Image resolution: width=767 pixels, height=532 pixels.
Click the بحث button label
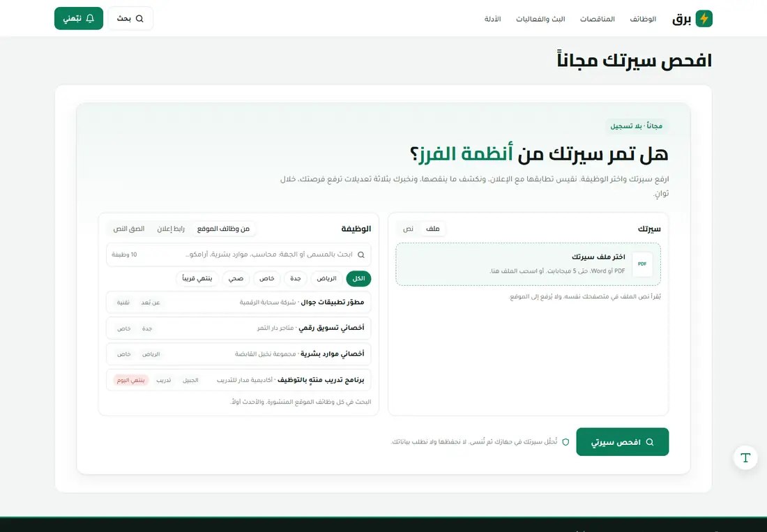tap(123, 19)
